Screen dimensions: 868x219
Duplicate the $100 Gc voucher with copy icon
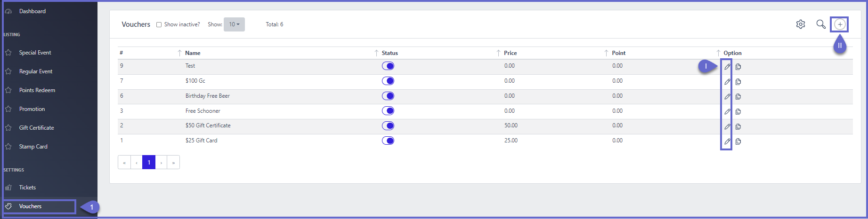738,82
